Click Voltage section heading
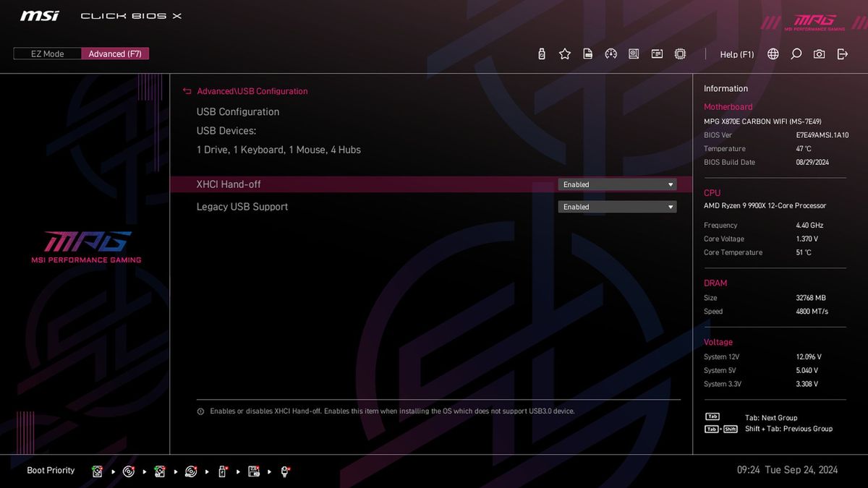The height and width of the screenshot is (488, 868). pos(718,343)
